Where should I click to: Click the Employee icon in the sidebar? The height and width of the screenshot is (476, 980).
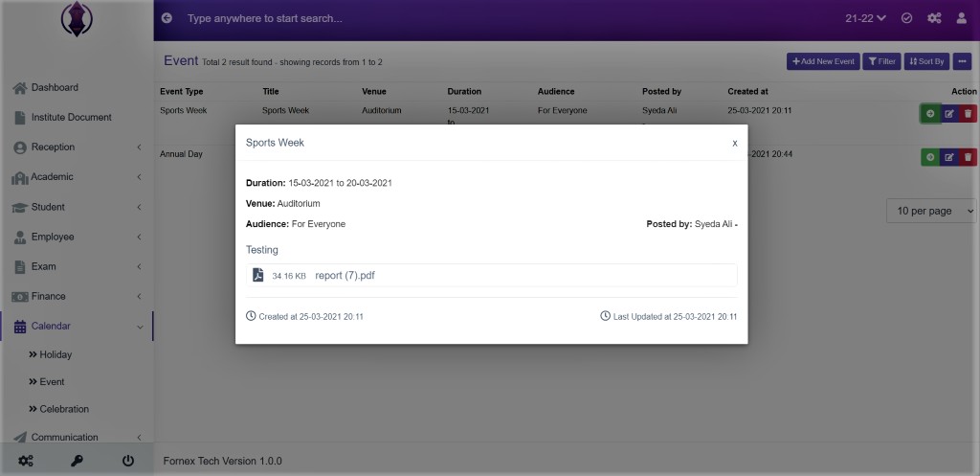pos(20,238)
